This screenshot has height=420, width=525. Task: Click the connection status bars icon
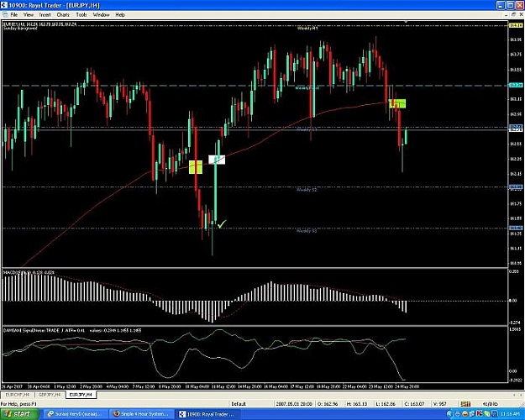[x=465, y=404]
